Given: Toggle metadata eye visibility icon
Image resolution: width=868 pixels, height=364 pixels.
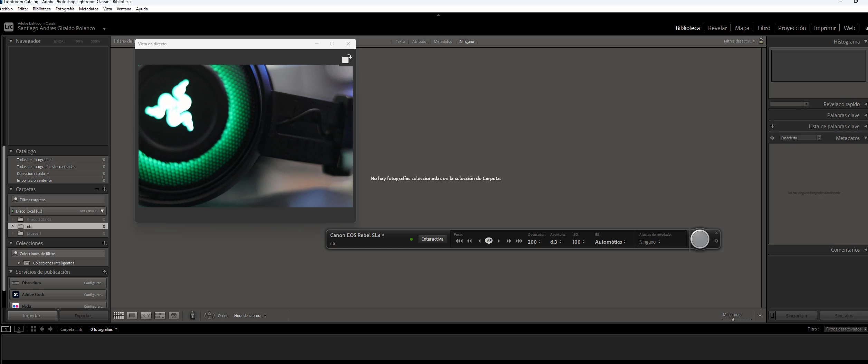Looking at the screenshot, I should [x=772, y=138].
